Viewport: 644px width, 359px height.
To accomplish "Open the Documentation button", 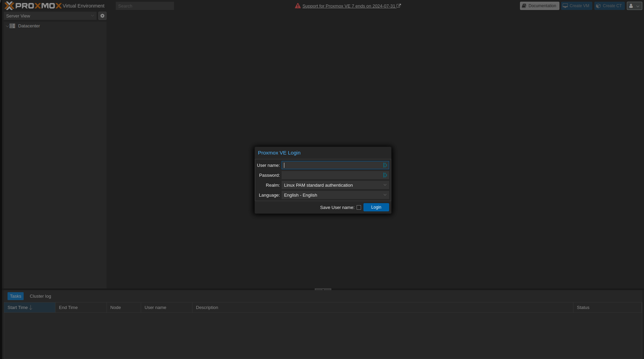I will [540, 6].
